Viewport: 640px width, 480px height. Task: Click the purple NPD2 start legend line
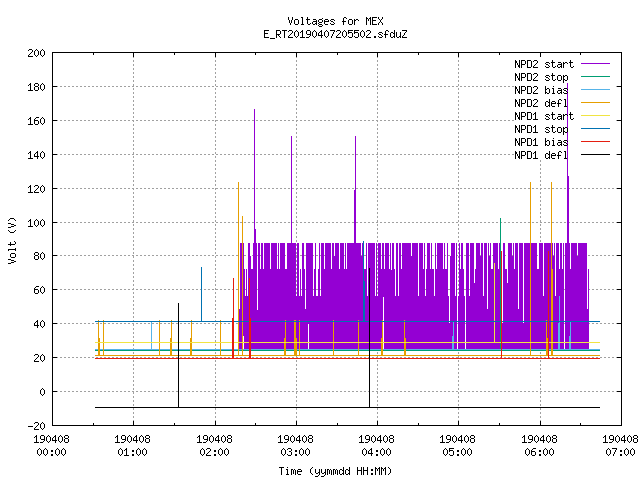pyautogui.click(x=596, y=64)
